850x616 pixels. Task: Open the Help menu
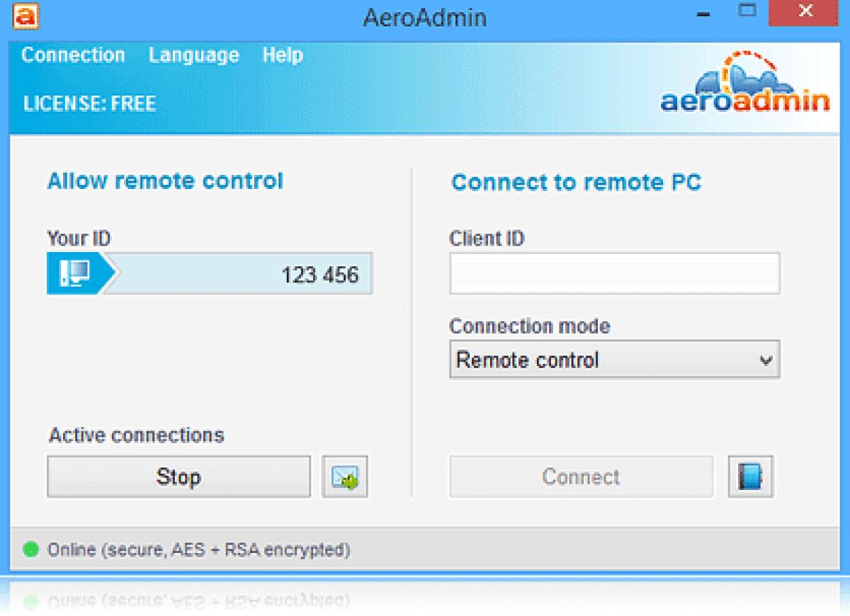(283, 55)
